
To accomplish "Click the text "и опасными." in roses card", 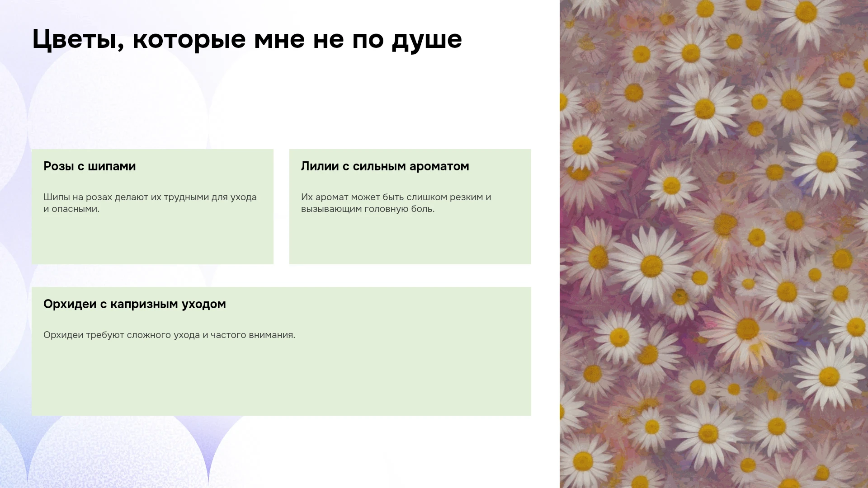I will (x=71, y=209).
